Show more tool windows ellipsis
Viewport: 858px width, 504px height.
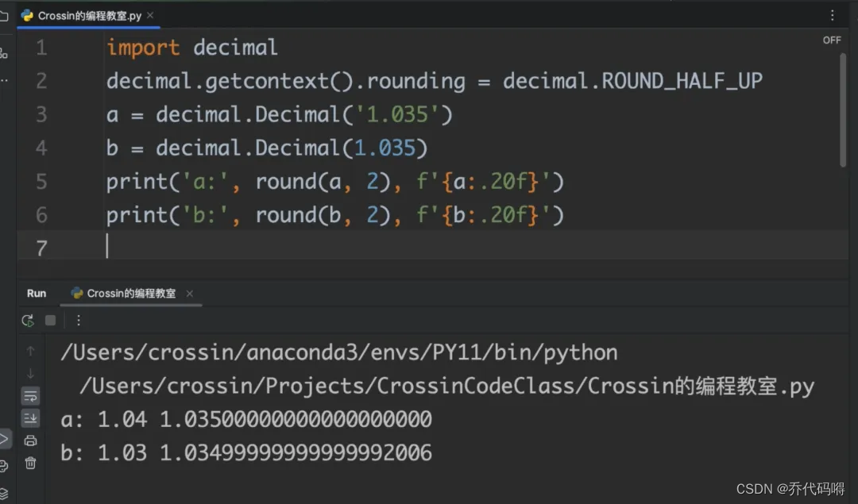click(3, 80)
